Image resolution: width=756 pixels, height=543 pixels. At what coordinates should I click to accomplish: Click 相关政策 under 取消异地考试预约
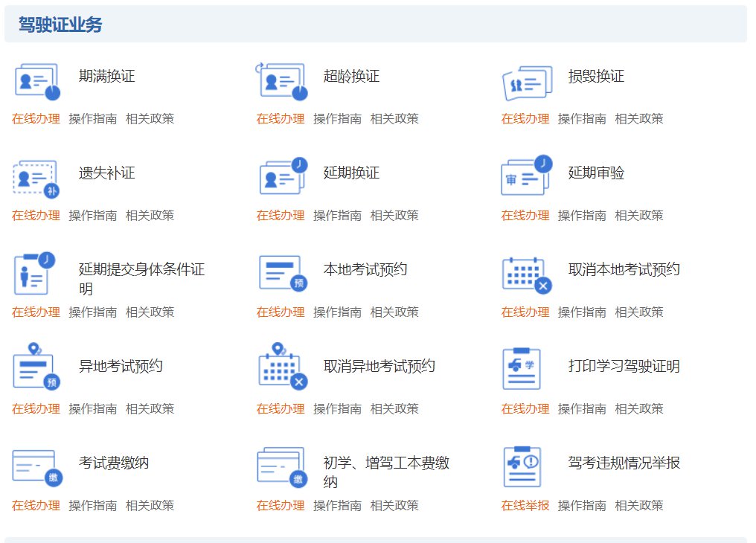click(x=394, y=409)
